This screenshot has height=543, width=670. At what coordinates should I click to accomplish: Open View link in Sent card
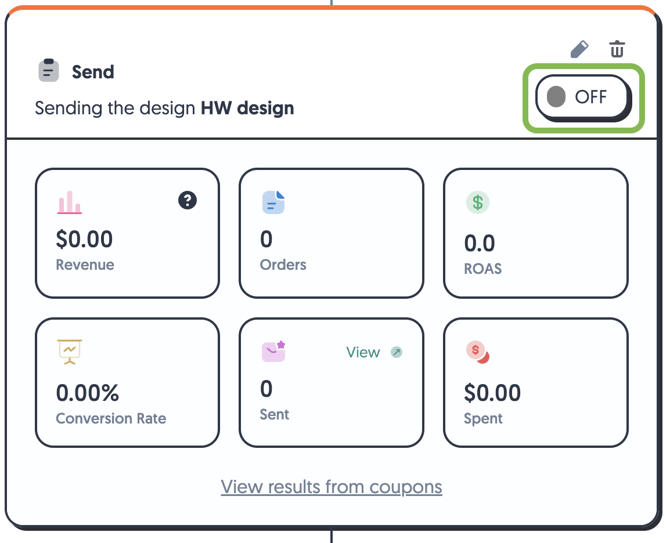pyautogui.click(x=363, y=352)
